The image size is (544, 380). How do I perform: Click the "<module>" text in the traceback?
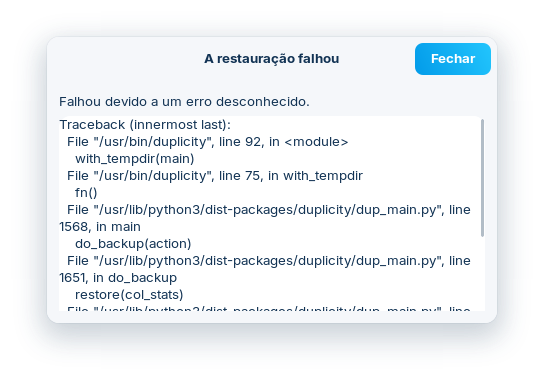[316, 142]
